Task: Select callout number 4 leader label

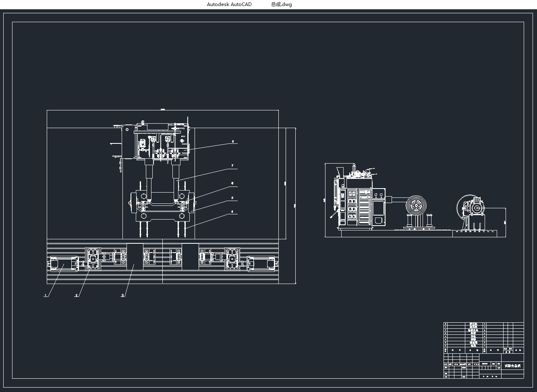Action: click(232, 212)
